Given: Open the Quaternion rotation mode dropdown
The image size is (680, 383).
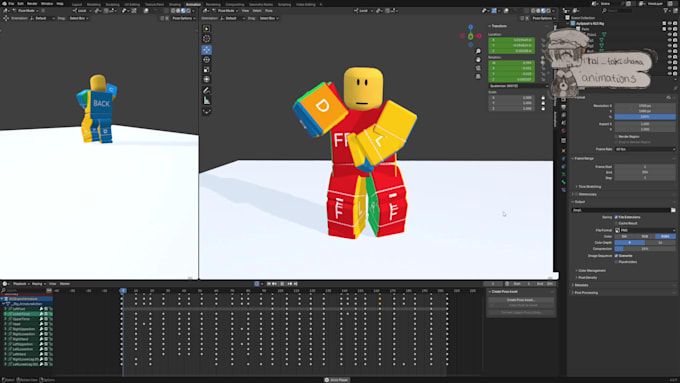Looking at the screenshot, I should pyautogui.click(x=518, y=86).
